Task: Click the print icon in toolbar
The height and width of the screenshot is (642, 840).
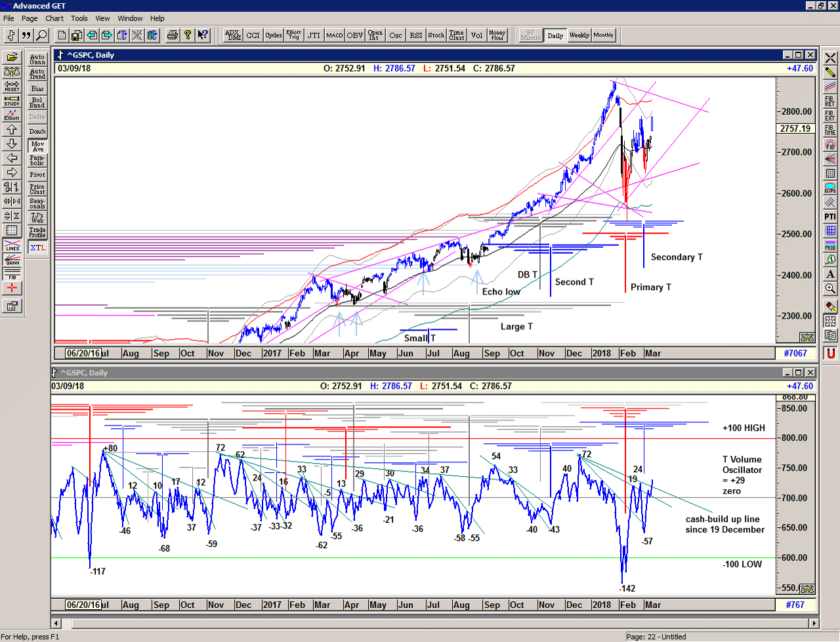Action: coord(172,35)
